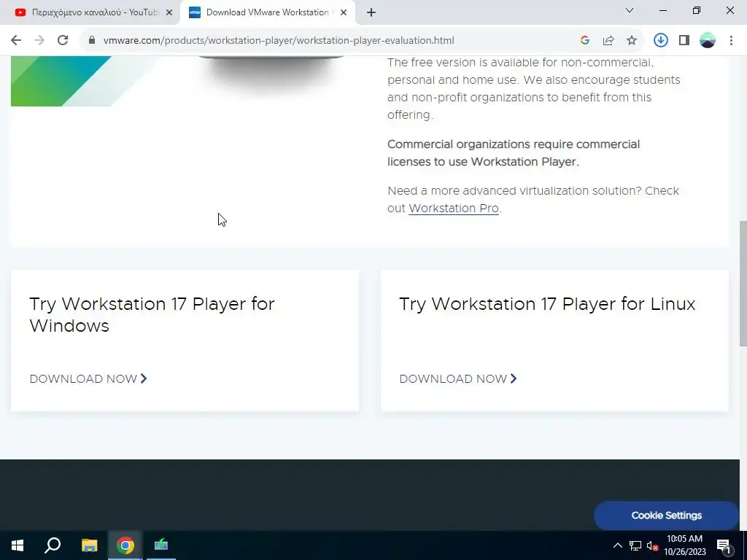The height and width of the screenshot is (560, 747).
Task: Click the 'Try Workstation 17 Player for Linux' heading
Action: (547, 304)
